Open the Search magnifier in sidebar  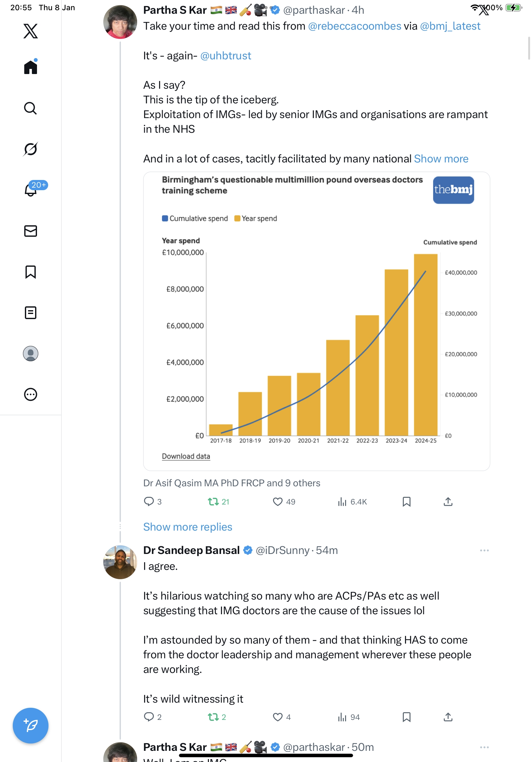31,108
